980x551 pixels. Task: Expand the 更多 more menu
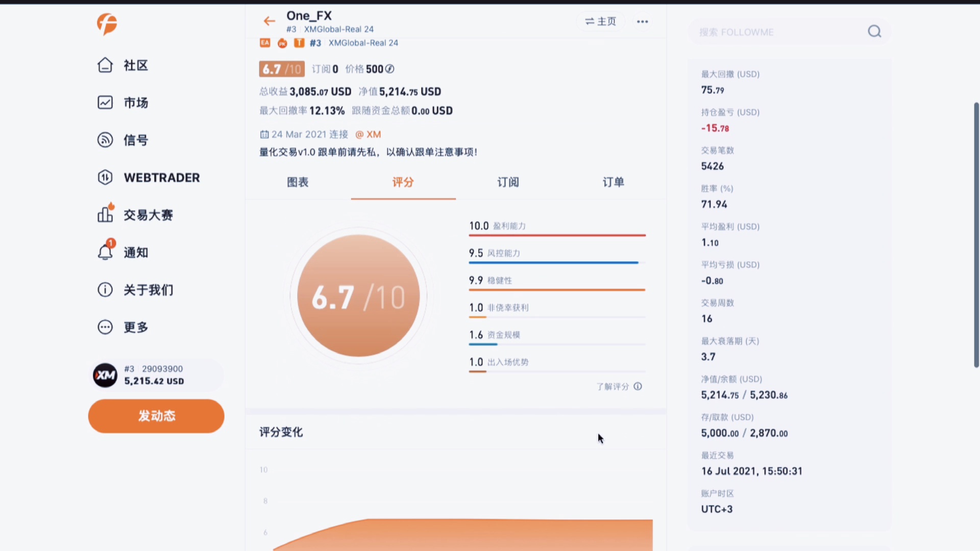[105, 327]
